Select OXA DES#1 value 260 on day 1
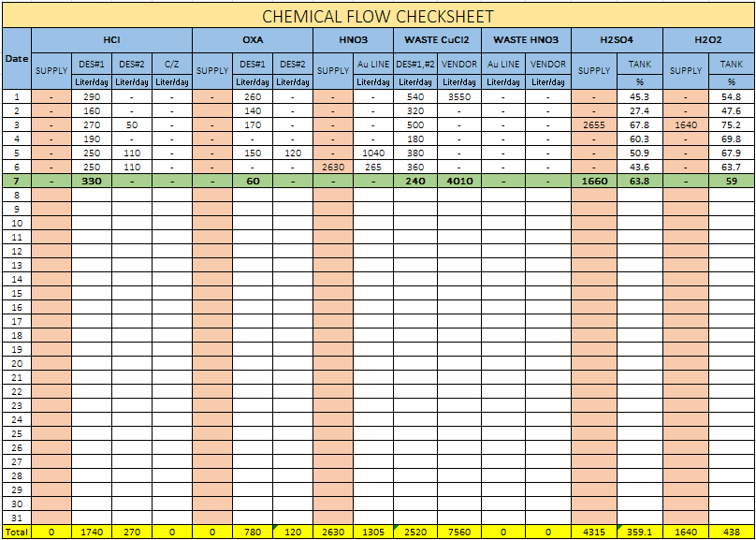This screenshot has width=756, height=540. click(253, 97)
